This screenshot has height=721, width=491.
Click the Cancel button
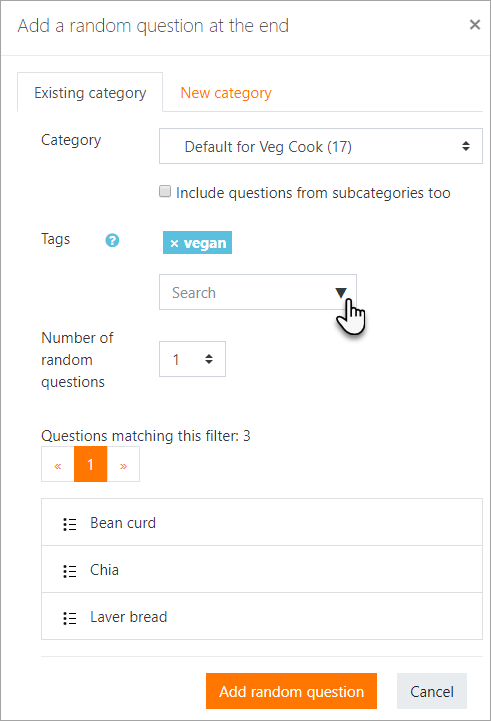tap(432, 691)
